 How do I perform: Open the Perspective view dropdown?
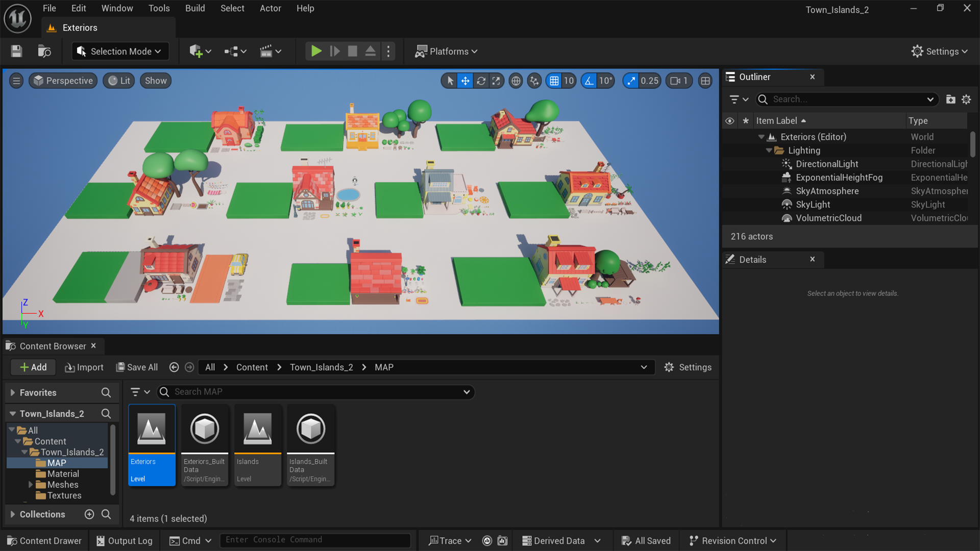[x=63, y=81]
